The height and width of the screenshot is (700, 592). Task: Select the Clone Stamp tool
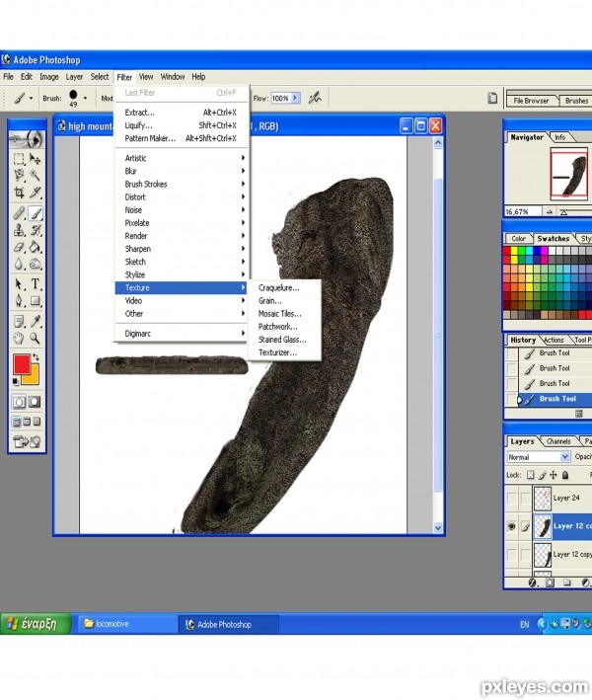click(19, 230)
